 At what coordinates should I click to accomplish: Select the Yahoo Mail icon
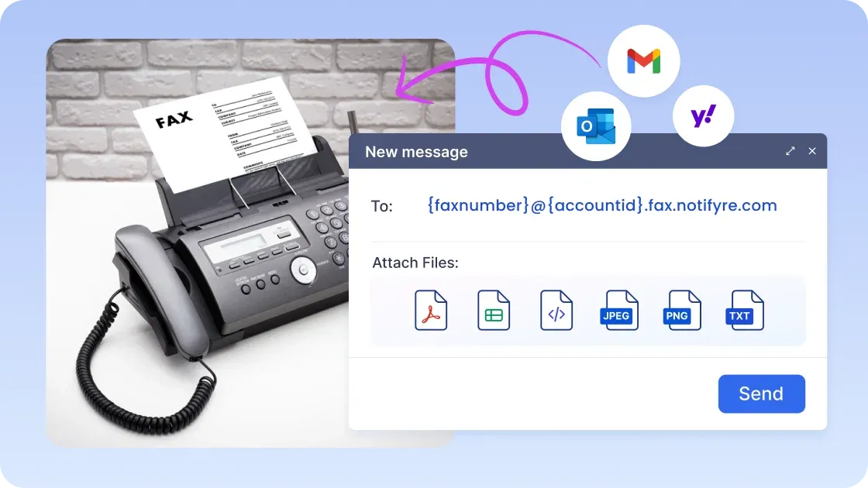(x=703, y=115)
